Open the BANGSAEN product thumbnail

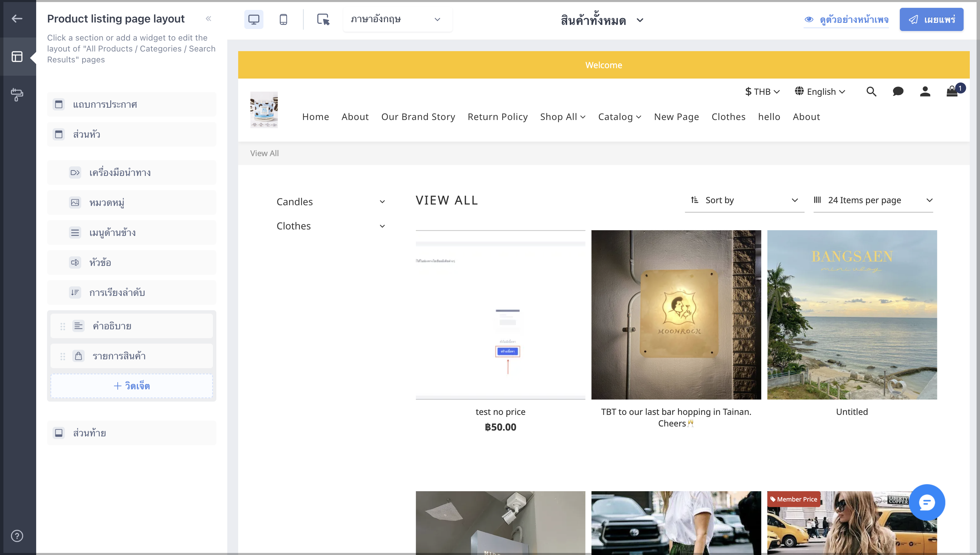pyautogui.click(x=852, y=315)
